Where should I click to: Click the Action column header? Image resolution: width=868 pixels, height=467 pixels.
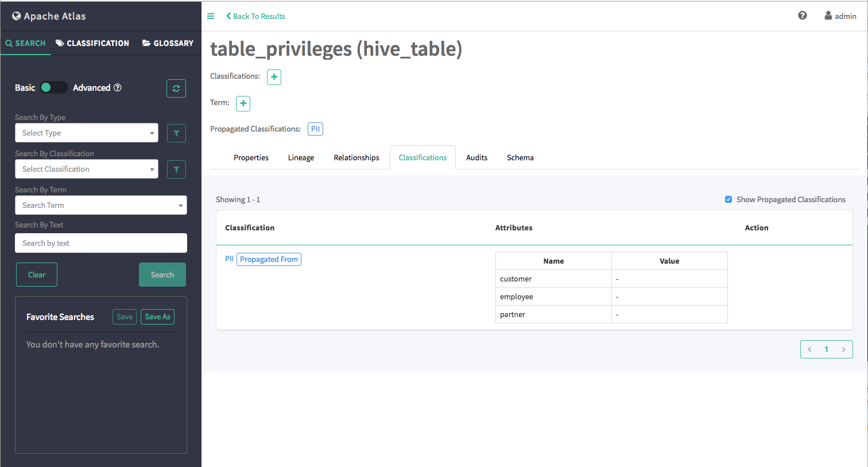coord(757,227)
